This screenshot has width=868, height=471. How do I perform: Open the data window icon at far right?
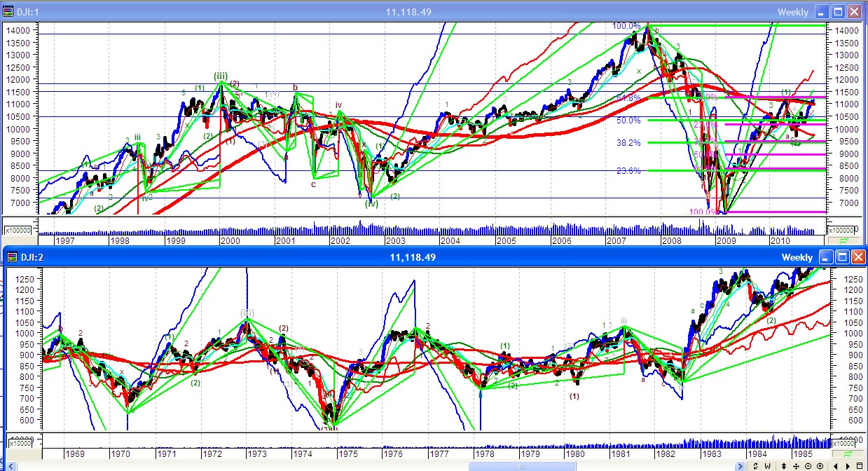(x=860, y=465)
